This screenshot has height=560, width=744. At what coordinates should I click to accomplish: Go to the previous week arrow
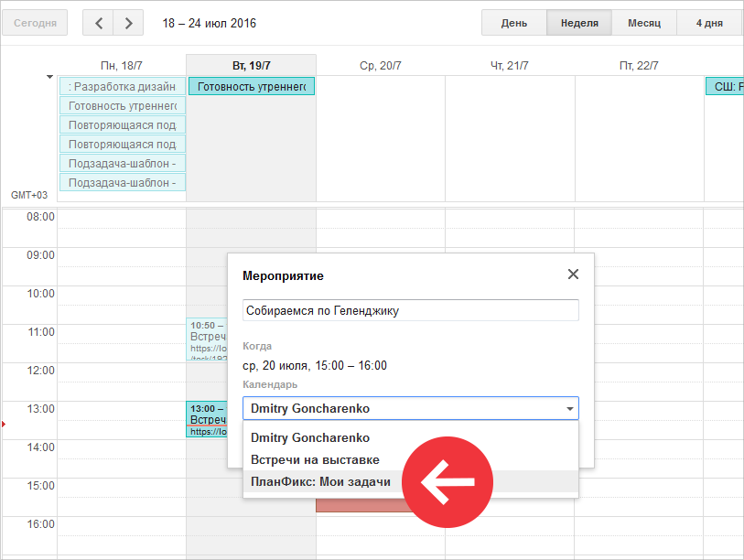(x=98, y=23)
